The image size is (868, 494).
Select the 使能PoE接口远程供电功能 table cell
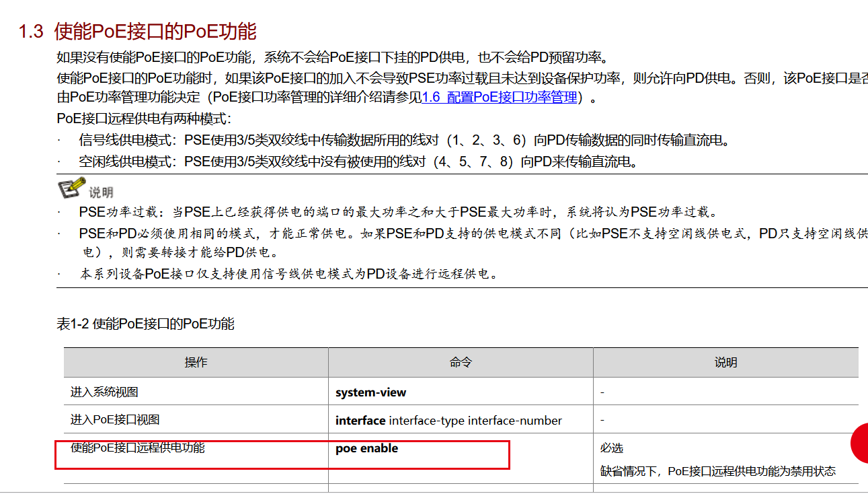196,459
